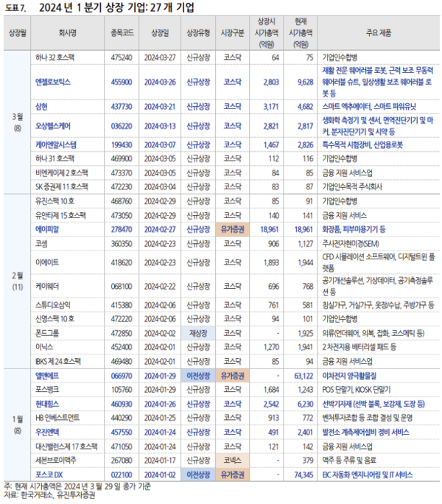Image resolution: width=442 pixels, height=504 pixels.
Task: Select footnote 자료: 한국거래소, 유진투자증권
Action: coord(49,495)
